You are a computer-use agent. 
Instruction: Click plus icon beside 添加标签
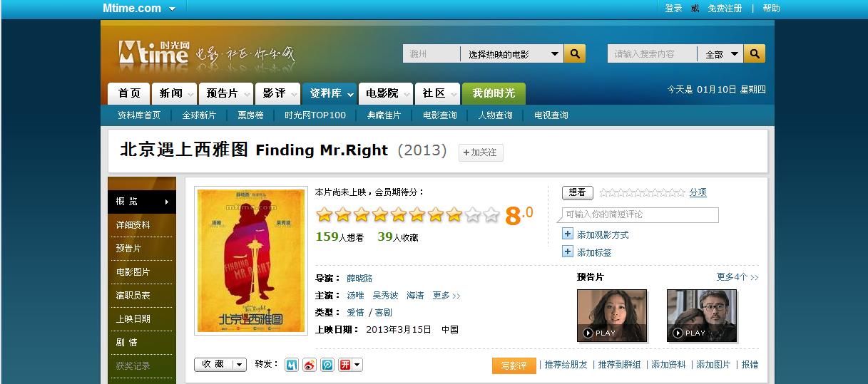tap(568, 251)
